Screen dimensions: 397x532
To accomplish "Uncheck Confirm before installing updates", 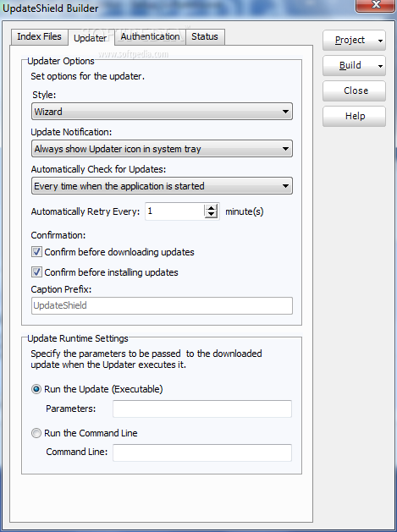I will (x=36, y=272).
